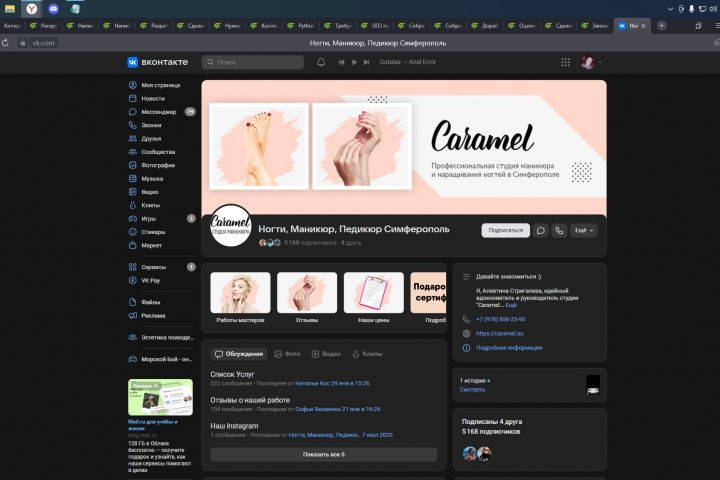This screenshot has height=480, width=720.
Task: Click the track title in the header player
Action: 408,62
